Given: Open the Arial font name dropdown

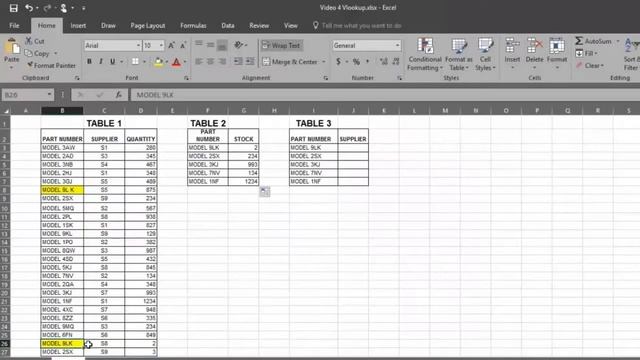Looking at the screenshot, I should click(138, 45).
